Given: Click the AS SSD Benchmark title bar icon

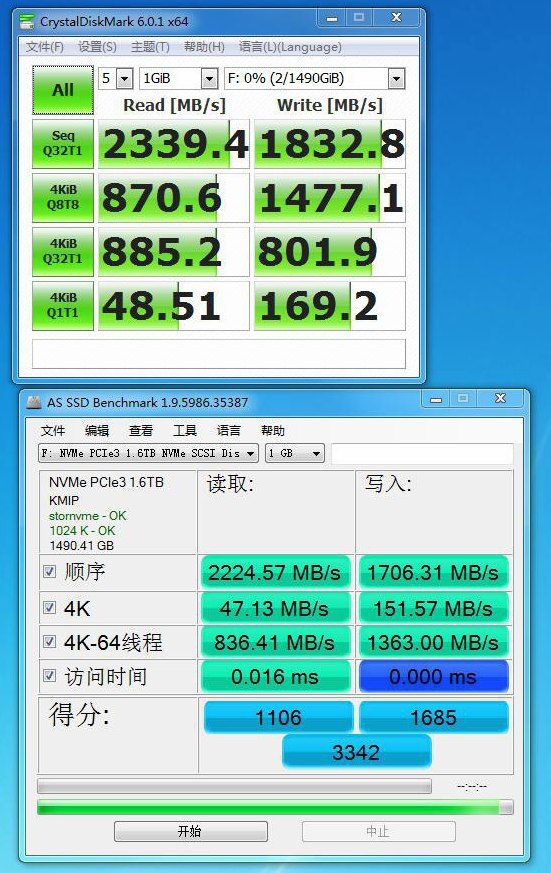Looking at the screenshot, I should [x=34, y=402].
